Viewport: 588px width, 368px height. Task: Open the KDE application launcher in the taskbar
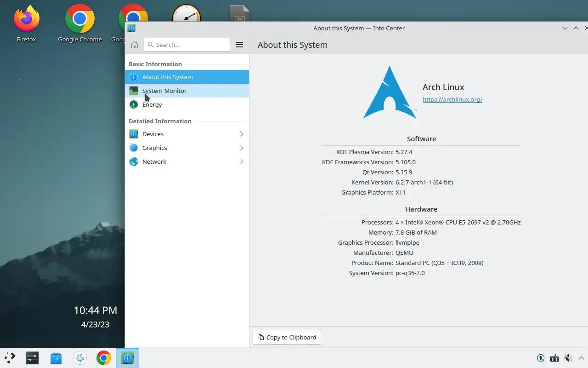pos(10,358)
